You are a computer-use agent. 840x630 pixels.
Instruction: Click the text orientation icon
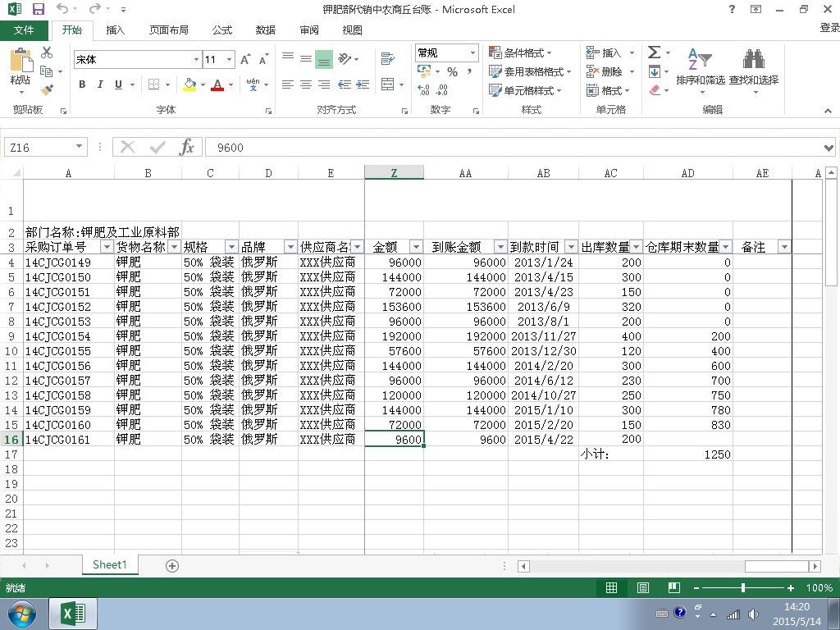[x=345, y=58]
